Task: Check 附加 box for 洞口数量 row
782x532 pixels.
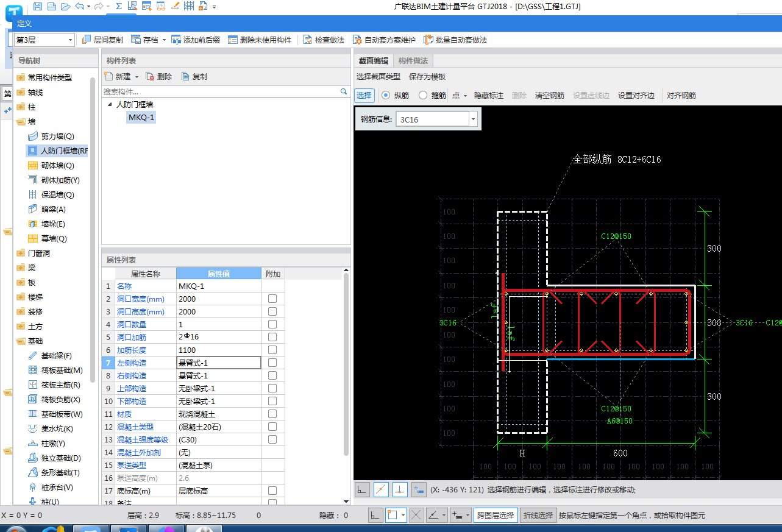Action: tap(272, 324)
